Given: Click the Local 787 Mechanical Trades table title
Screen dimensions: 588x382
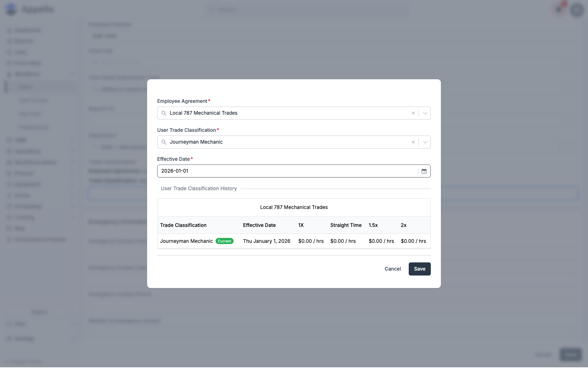Looking at the screenshot, I should [294, 207].
